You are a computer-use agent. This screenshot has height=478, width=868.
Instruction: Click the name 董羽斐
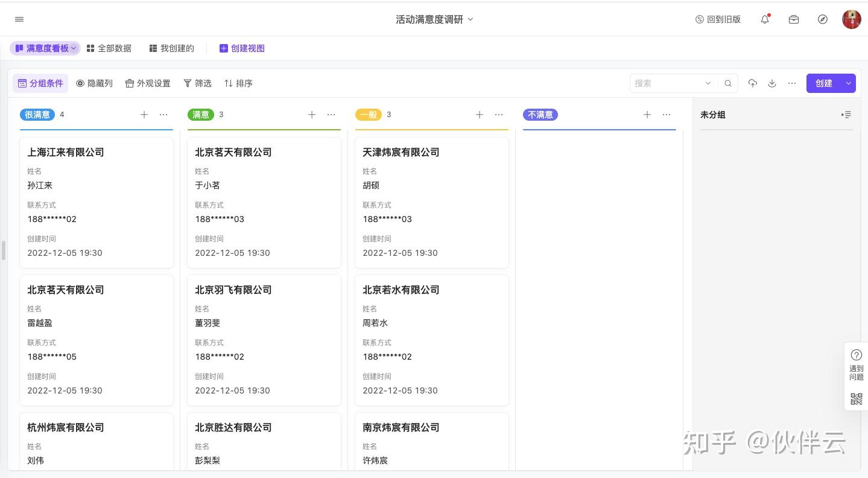[x=207, y=323]
